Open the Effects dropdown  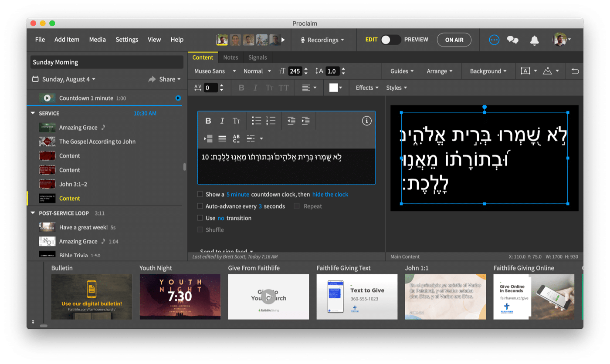[x=367, y=88]
